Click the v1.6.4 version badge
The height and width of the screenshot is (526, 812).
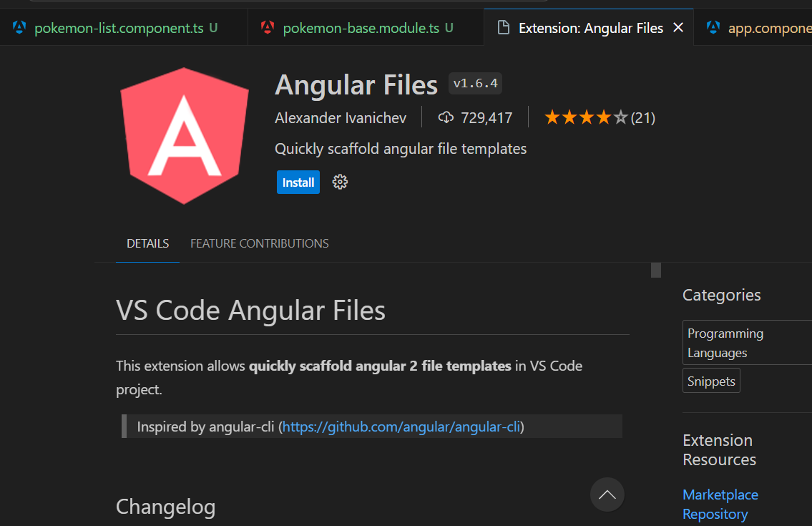pyautogui.click(x=475, y=84)
